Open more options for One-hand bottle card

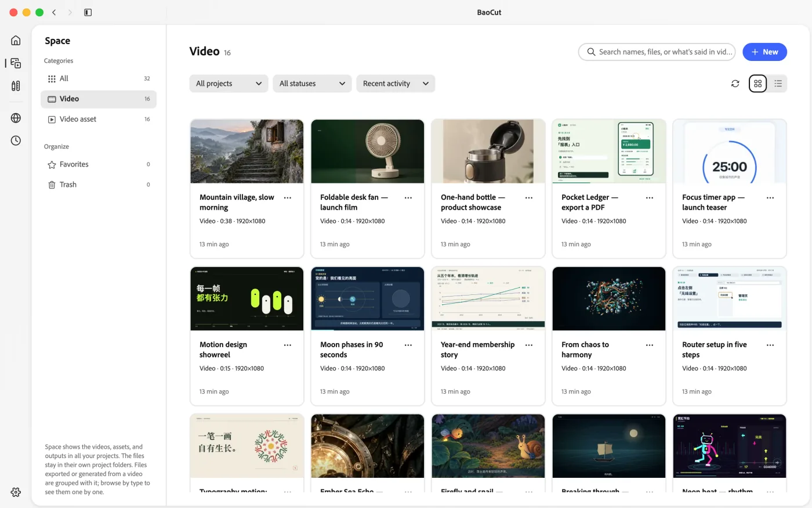[528, 198]
